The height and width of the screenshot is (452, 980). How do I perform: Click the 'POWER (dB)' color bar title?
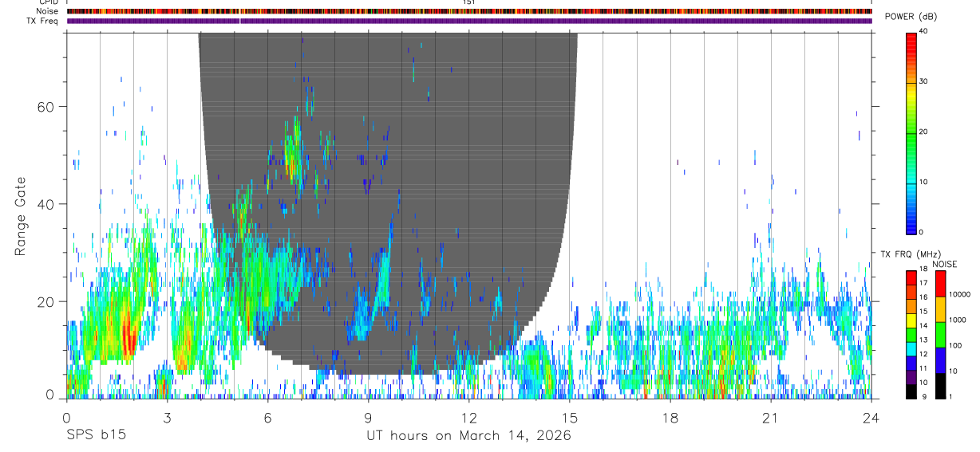pos(911,17)
